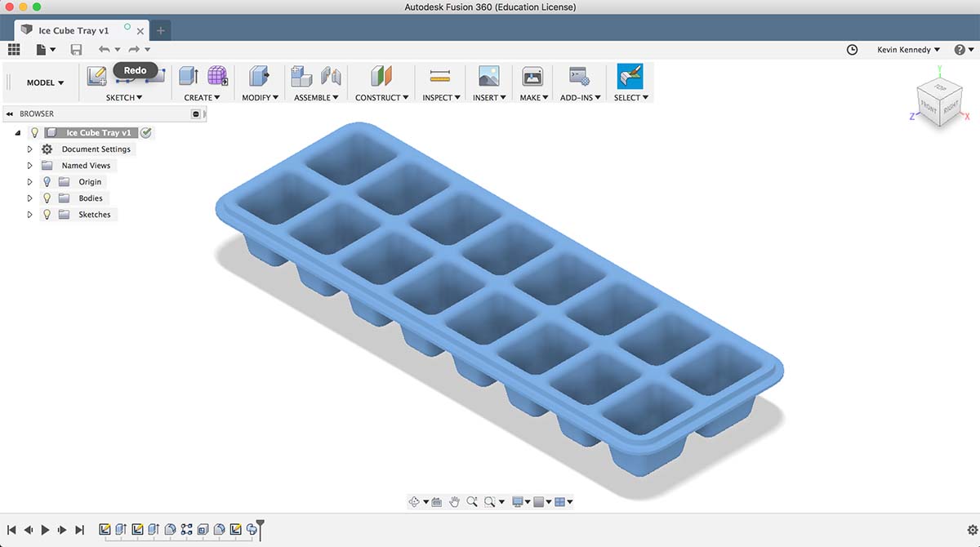Open the INSERT menu
The width and height of the screenshot is (980, 547).
(x=490, y=97)
